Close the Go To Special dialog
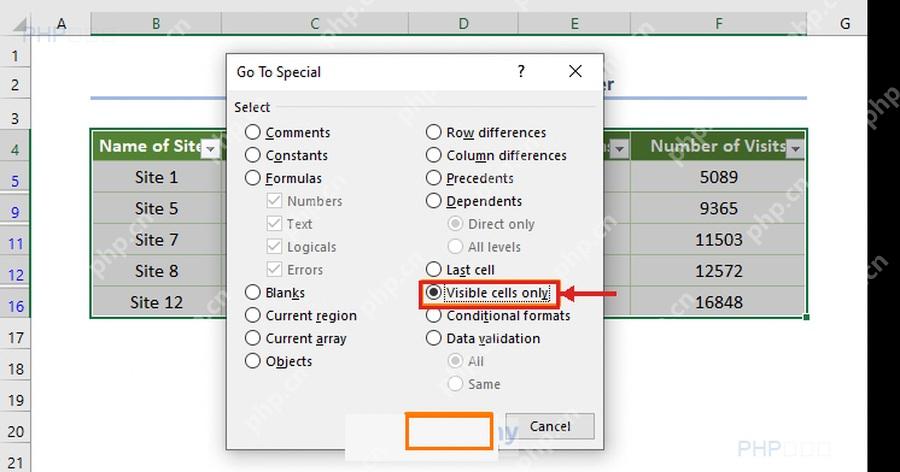Image resolution: width=900 pixels, height=472 pixels. pyautogui.click(x=575, y=71)
